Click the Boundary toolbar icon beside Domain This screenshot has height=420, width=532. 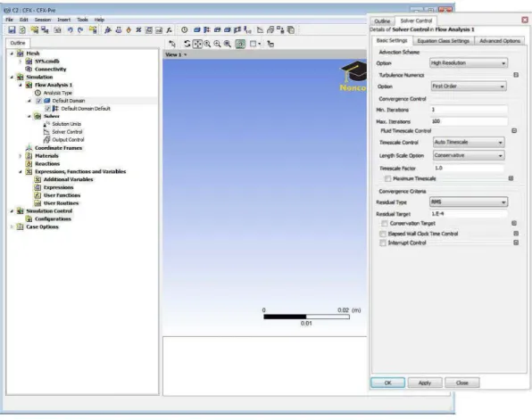(206, 30)
